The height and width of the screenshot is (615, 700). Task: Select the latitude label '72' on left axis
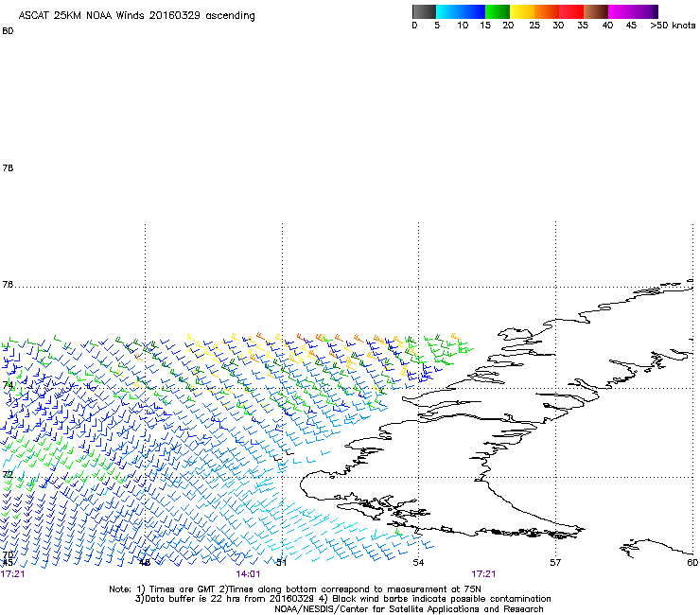point(8,474)
